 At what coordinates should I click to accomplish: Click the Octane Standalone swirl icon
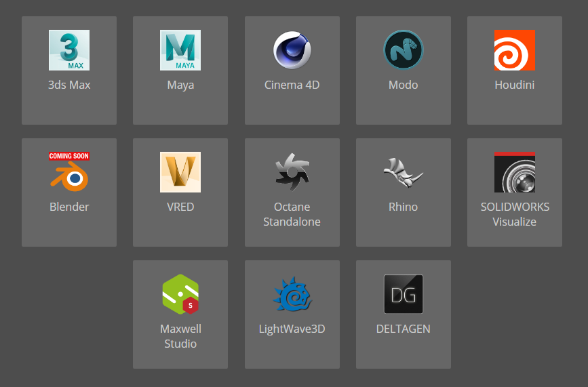point(292,172)
